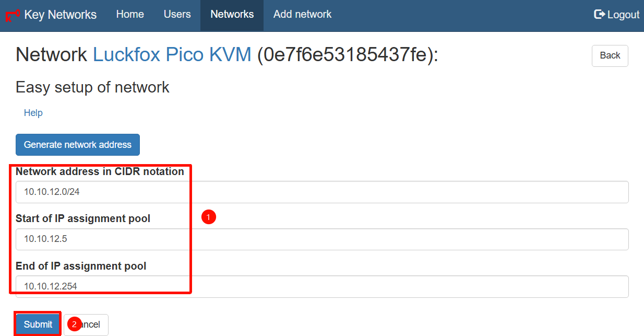Go to the Home menu item

tap(130, 15)
